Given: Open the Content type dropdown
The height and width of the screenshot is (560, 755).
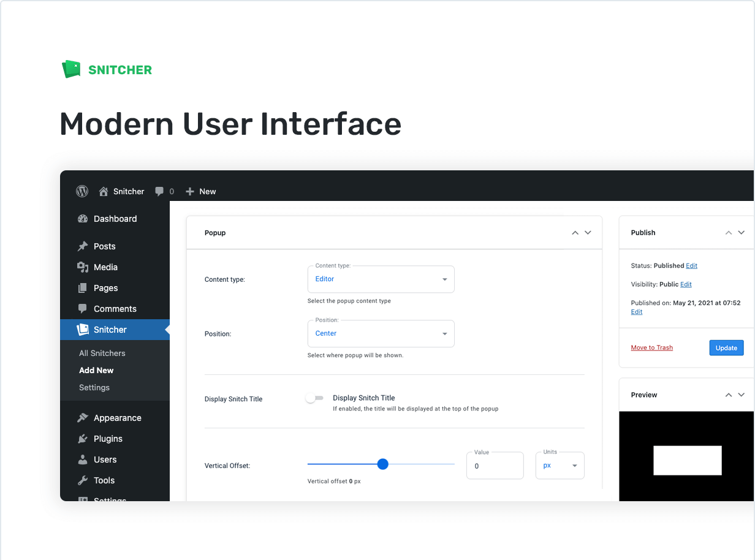Looking at the screenshot, I should [x=381, y=279].
